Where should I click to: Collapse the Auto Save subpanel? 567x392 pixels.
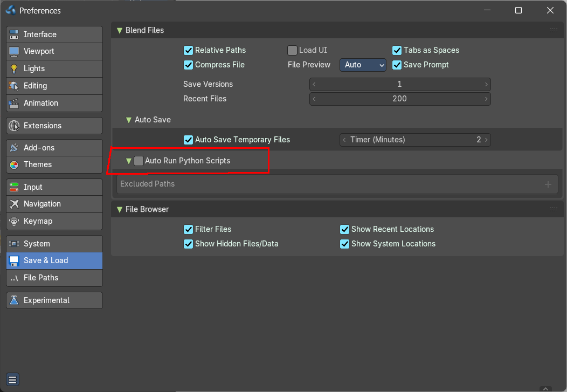coord(128,120)
